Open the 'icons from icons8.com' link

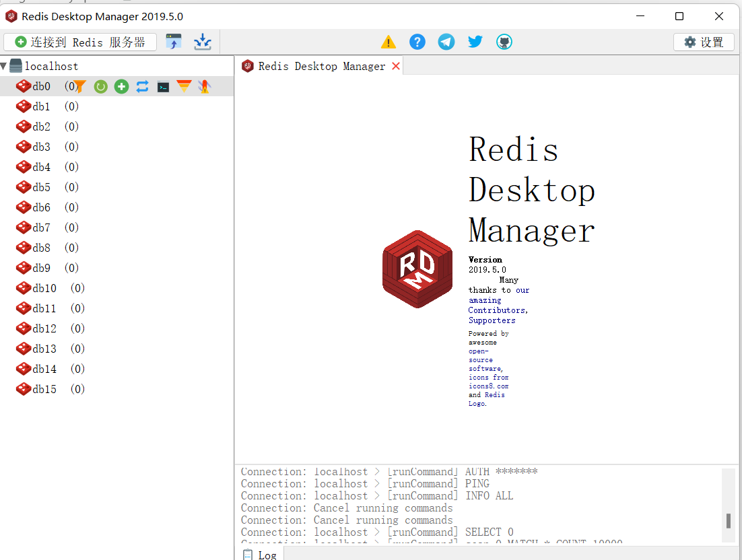(x=488, y=382)
